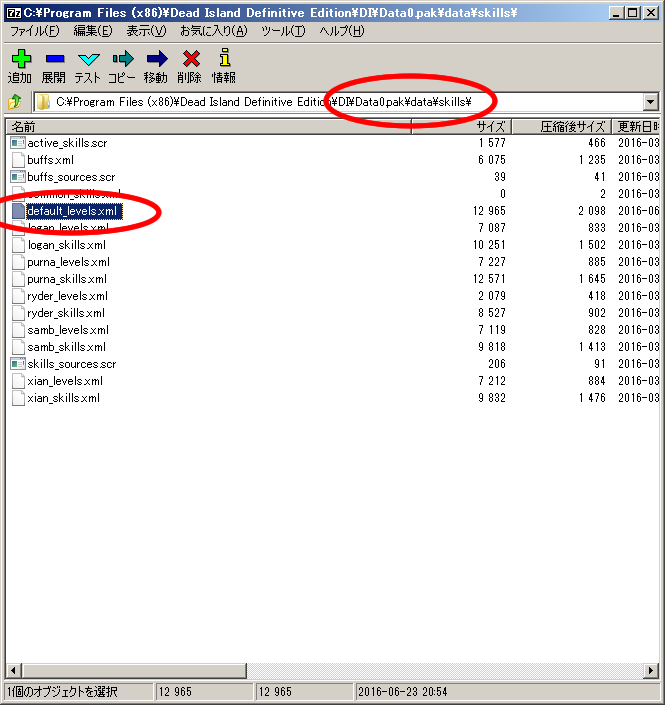Click the red Delete (削除) X icon
Image resolution: width=665 pixels, height=705 pixels.
pyautogui.click(x=191, y=58)
